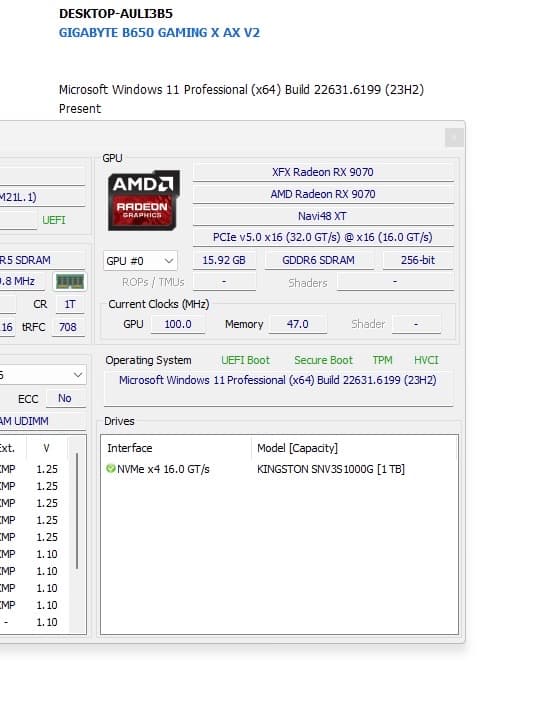This screenshot has height=723, width=542.
Task: Click the tRFC value 708
Action: (68, 327)
